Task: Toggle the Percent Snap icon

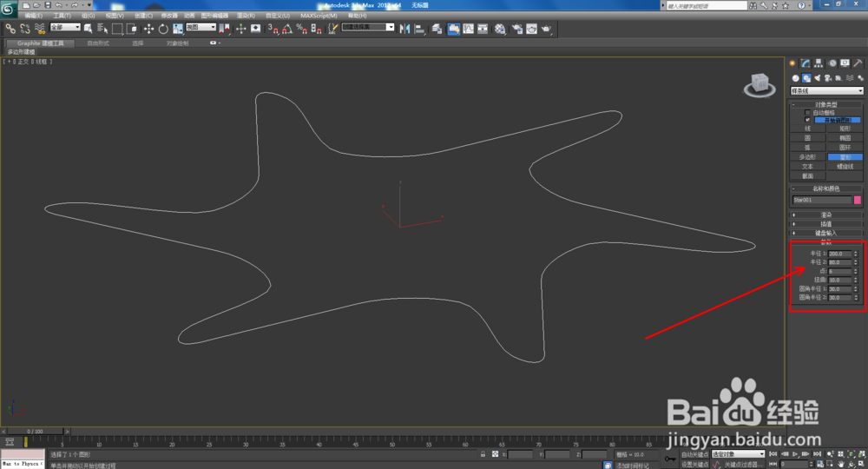Action: coord(302,29)
